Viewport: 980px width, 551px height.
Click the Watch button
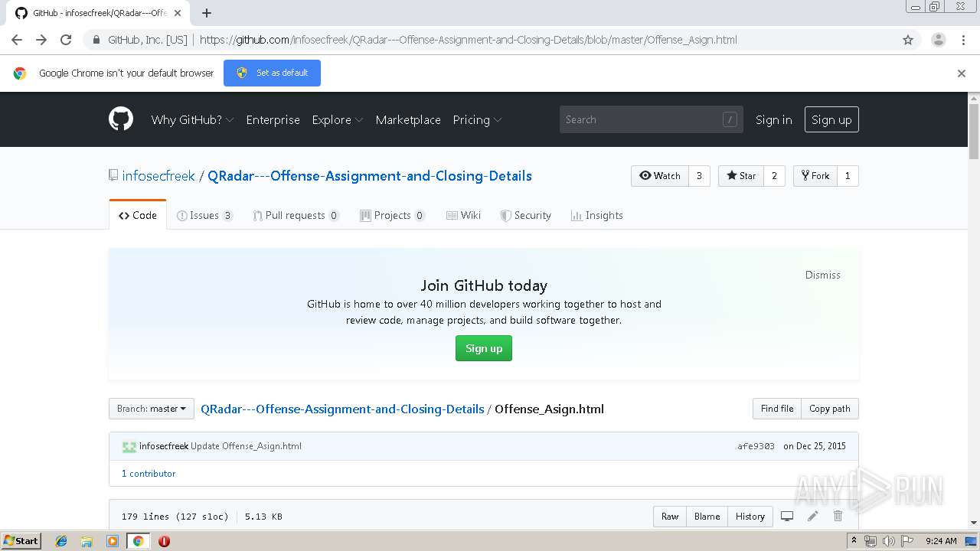[x=660, y=176]
